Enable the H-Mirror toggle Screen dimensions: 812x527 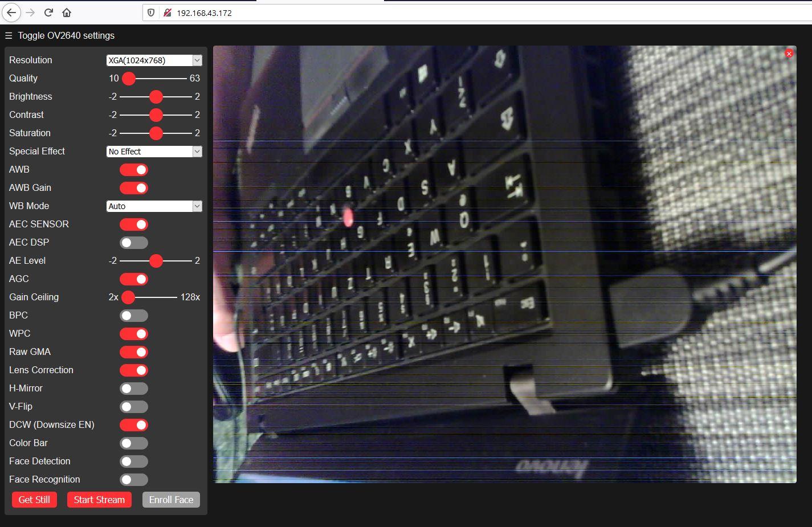(x=133, y=388)
